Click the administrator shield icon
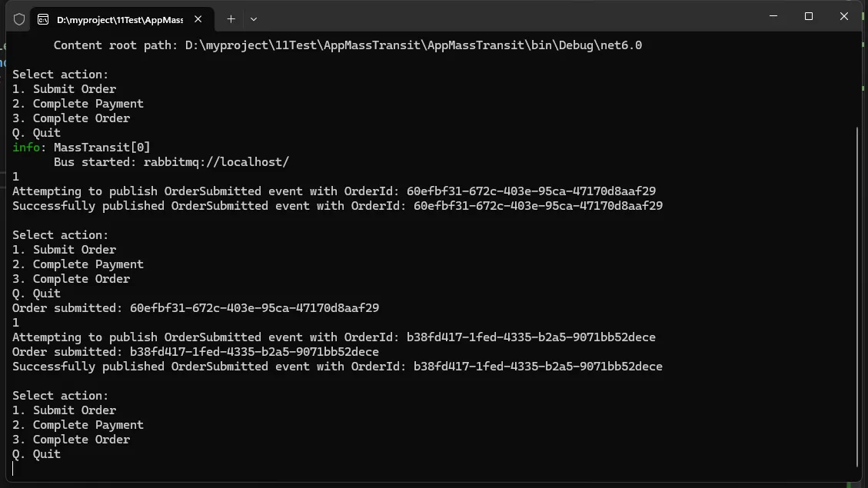The height and width of the screenshot is (488, 868). click(19, 18)
